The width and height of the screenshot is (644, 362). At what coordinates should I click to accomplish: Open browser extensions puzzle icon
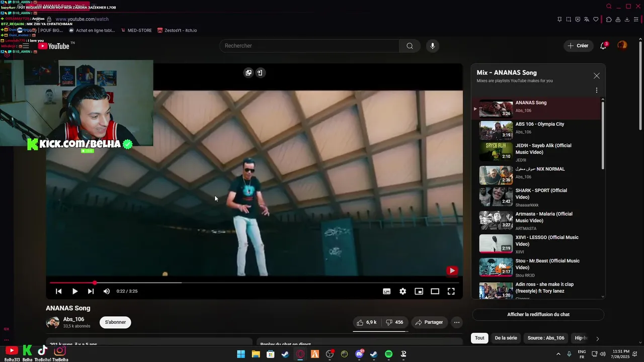[609, 19]
